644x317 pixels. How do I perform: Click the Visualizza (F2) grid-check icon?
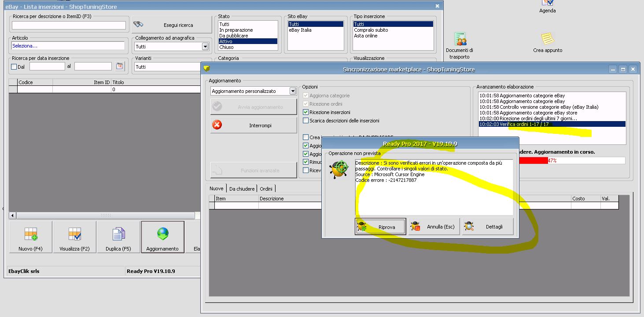pyautogui.click(x=74, y=234)
